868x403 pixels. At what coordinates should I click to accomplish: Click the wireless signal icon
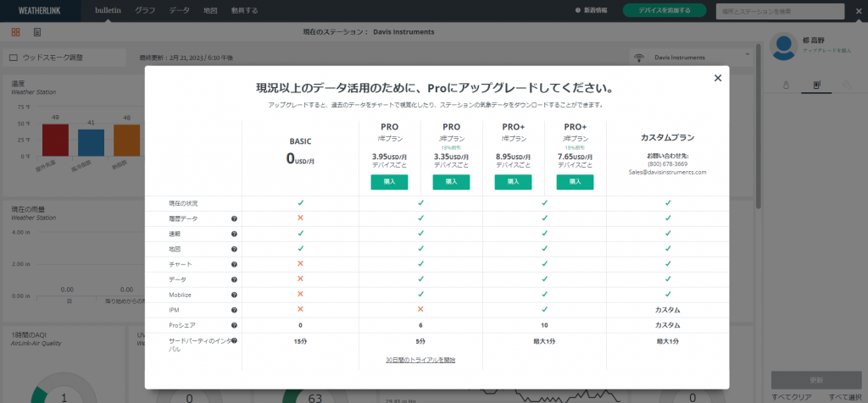pyautogui.click(x=639, y=57)
